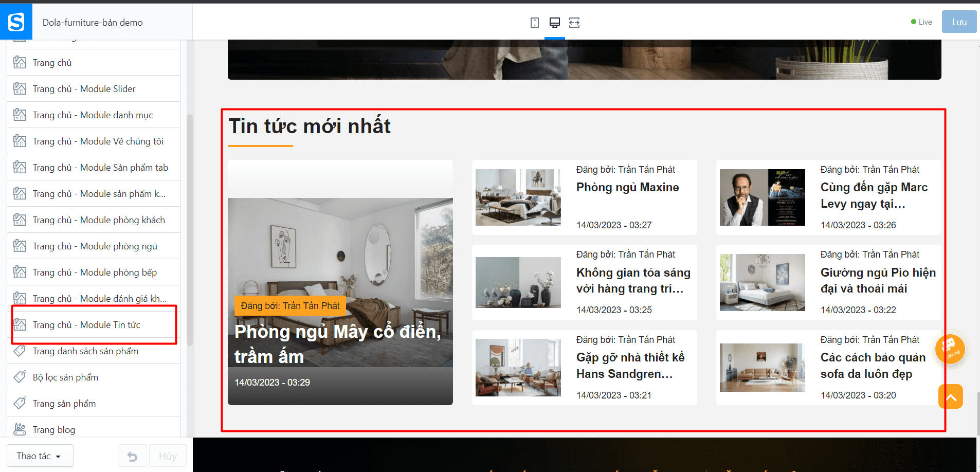This screenshot has width=980, height=472.
Task: Click the Trang sản phẩm tag icon
Action: tap(20, 404)
